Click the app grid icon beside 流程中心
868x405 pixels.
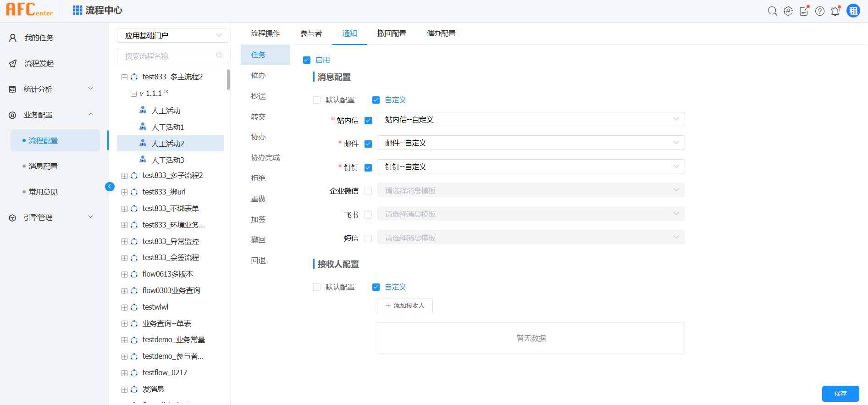(77, 10)
